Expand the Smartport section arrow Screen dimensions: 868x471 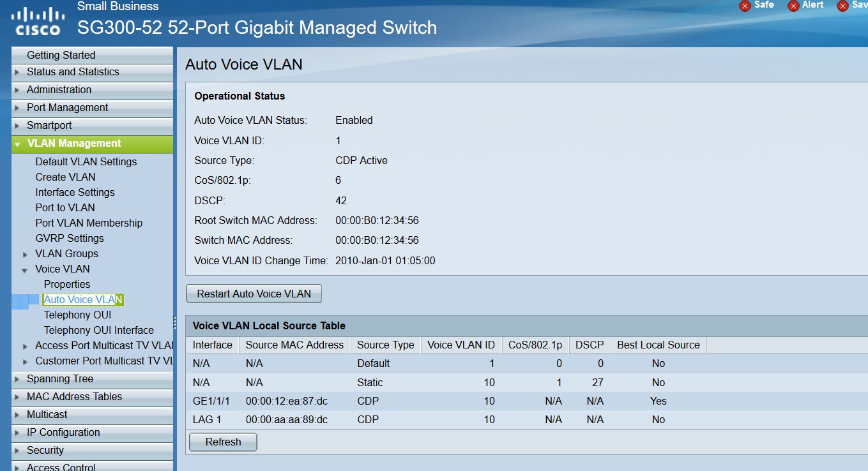(17, 126)
